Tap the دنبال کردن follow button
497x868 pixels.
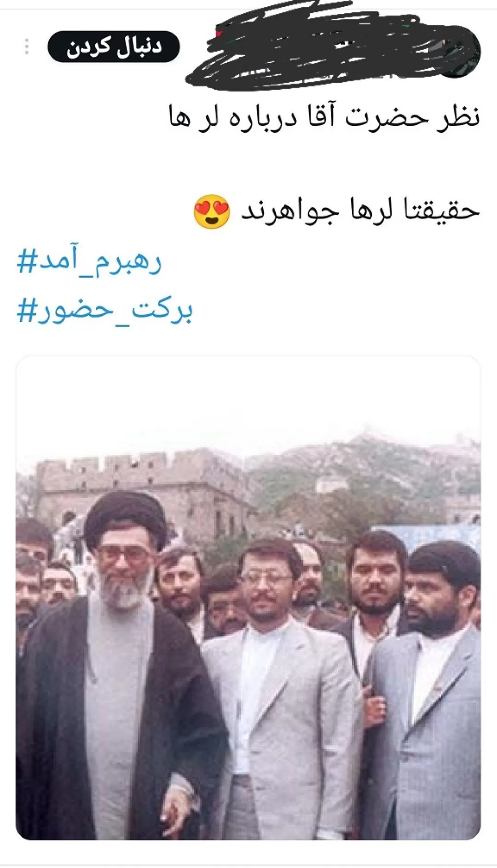point(114,46)
